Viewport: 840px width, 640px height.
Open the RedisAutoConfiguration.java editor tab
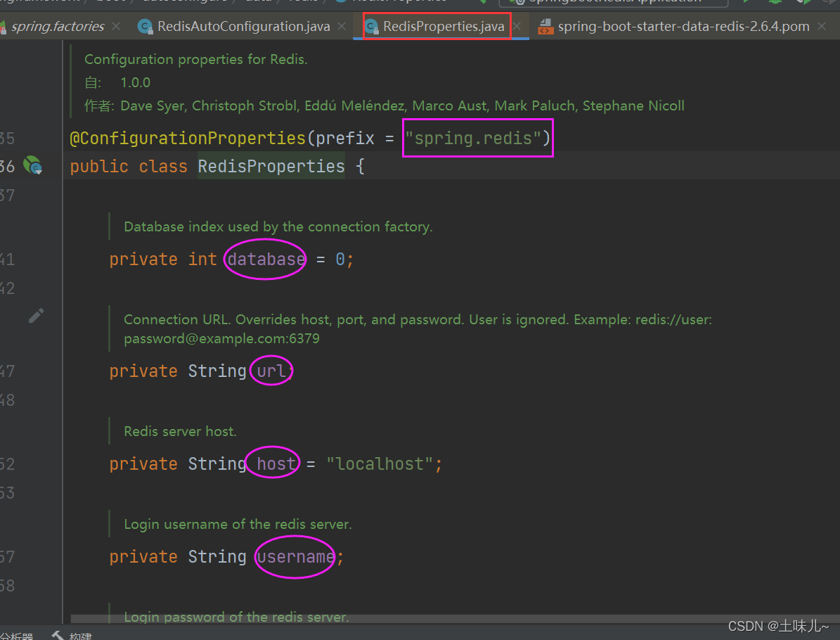click(243, 26)
